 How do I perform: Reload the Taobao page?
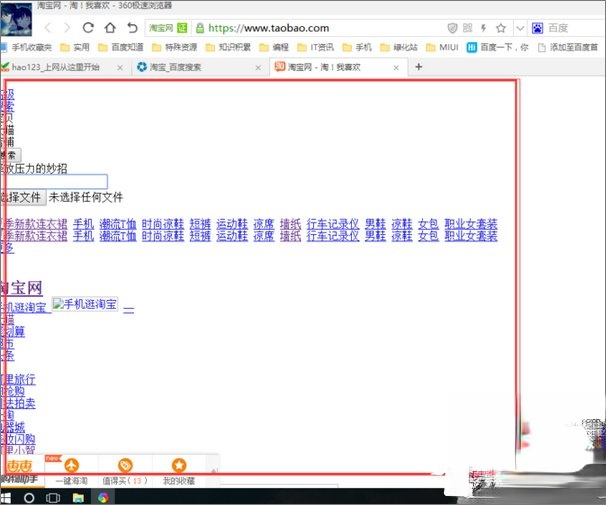coord(89,28)
